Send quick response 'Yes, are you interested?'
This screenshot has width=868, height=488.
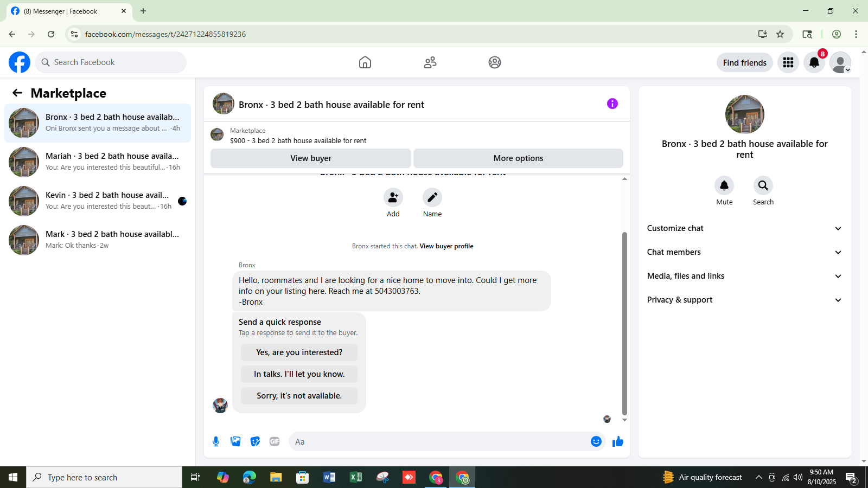(x=299, y=352)
